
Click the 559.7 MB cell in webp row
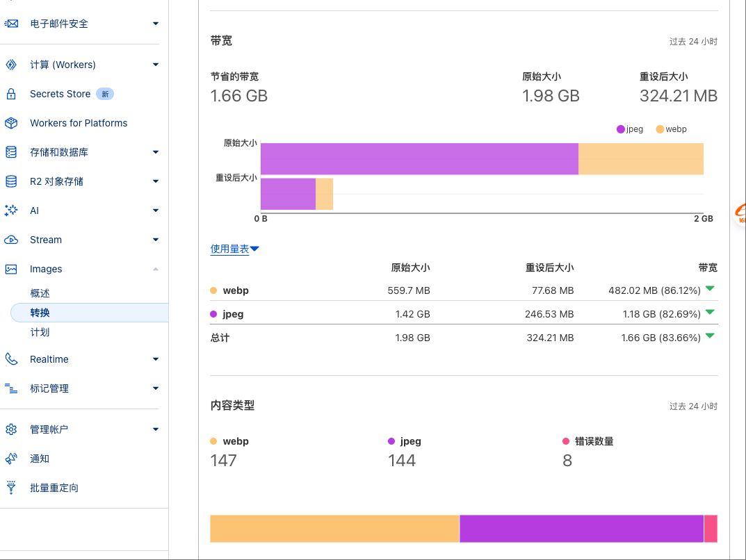(x=409, y=290)
